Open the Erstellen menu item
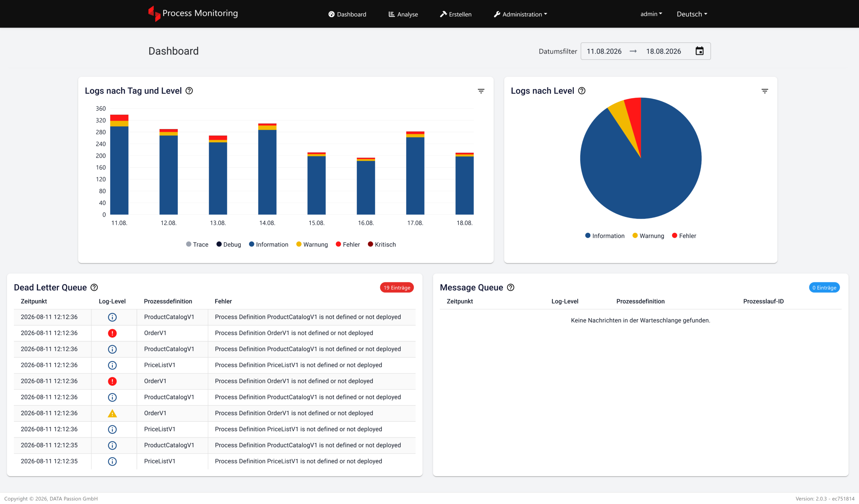Image resolution: width=859 pixels, height=504 pixels. pyautogui.click(x=456, y=14)
